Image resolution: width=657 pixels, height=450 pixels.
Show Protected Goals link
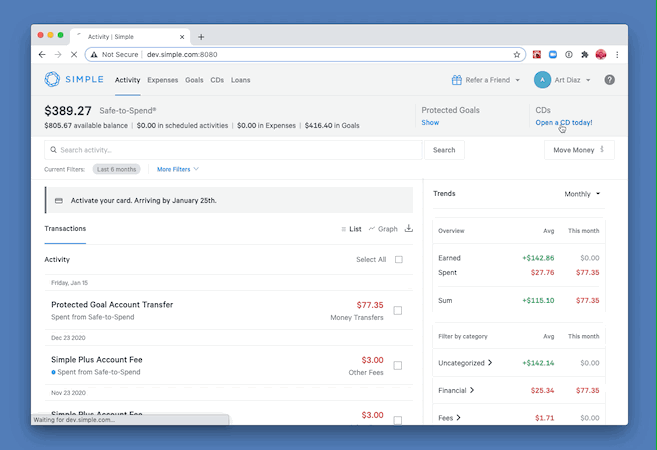430,122
